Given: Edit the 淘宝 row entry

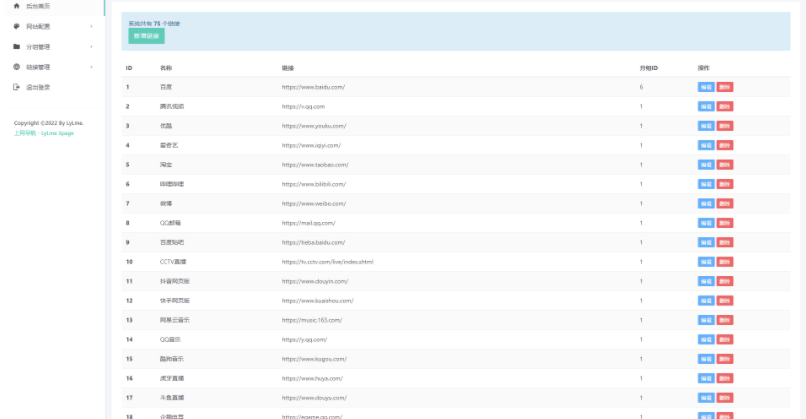Looking at the screenshot, I should point(706,165).
